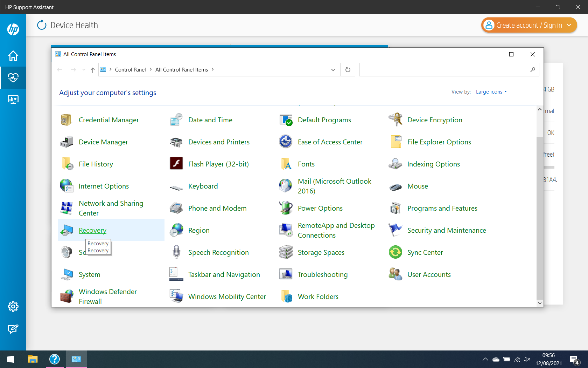
Task: Open the Date and Time icon
Action: pos(176,120)
